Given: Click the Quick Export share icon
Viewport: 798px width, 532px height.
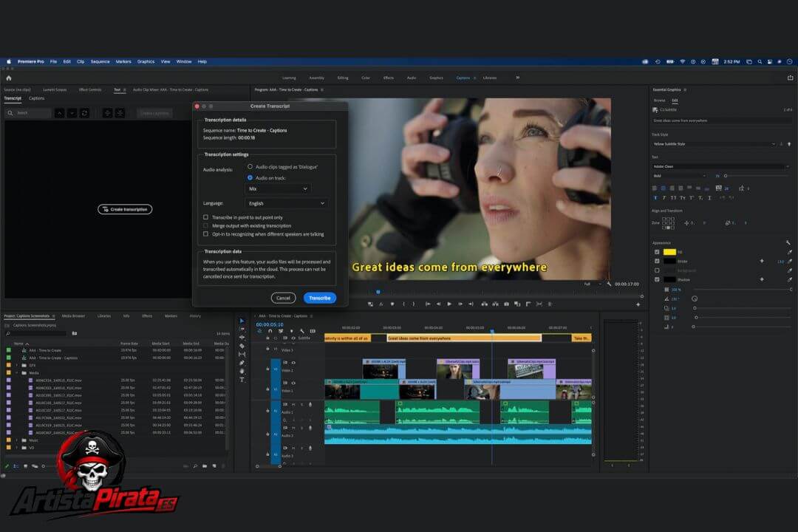Looking at the screenshot, I should coord(790,78).
